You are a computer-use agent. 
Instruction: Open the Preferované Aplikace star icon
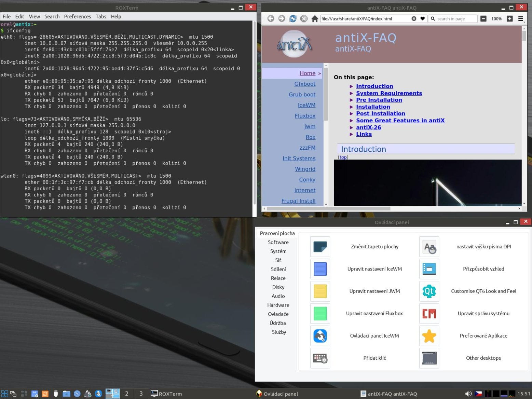tap(429, 336)
